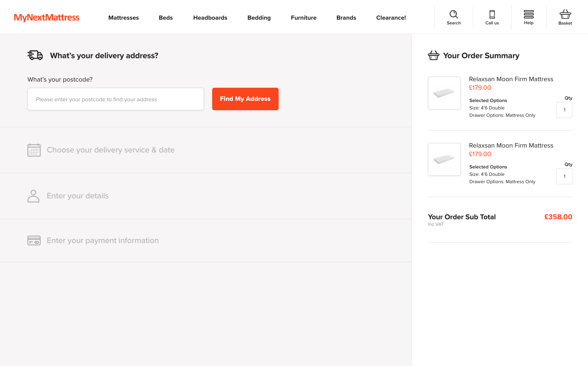
Task: Open the Clearance! menu
Action: (391, 18)
